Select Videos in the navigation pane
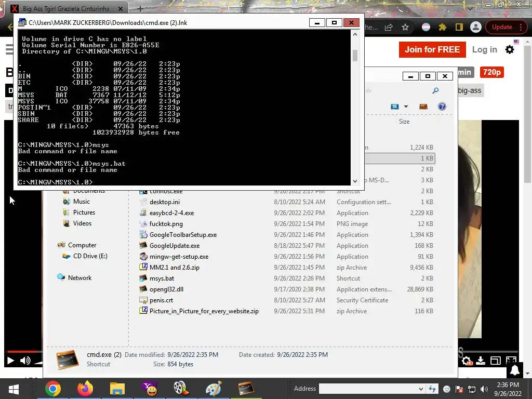 point(82,223)
